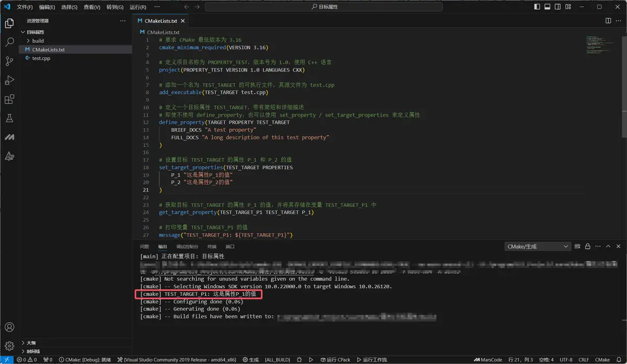Open Source Control view in activity bar
Image resolution: width=627 pixels, height=364 pixels.
(9, 61)
